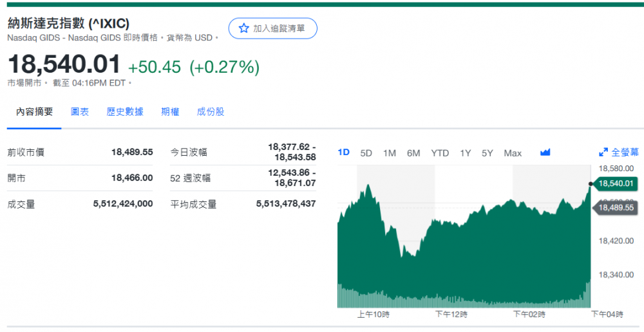Go to the 成份股 tab
The image size is (644, 332).
(211, 112)
